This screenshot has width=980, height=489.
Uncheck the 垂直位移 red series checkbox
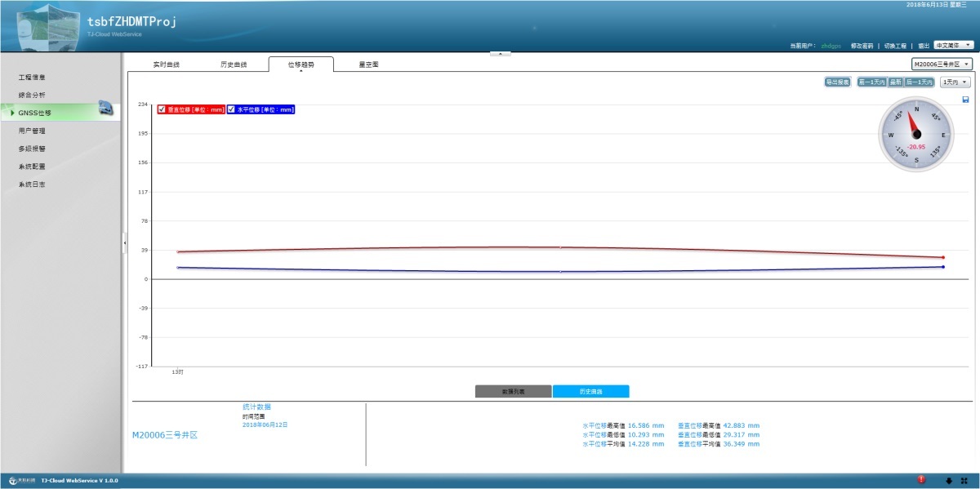tap(163, 109)
